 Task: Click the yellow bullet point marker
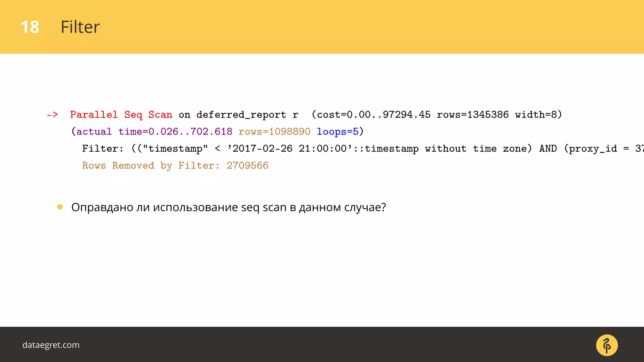coord(60,207)
